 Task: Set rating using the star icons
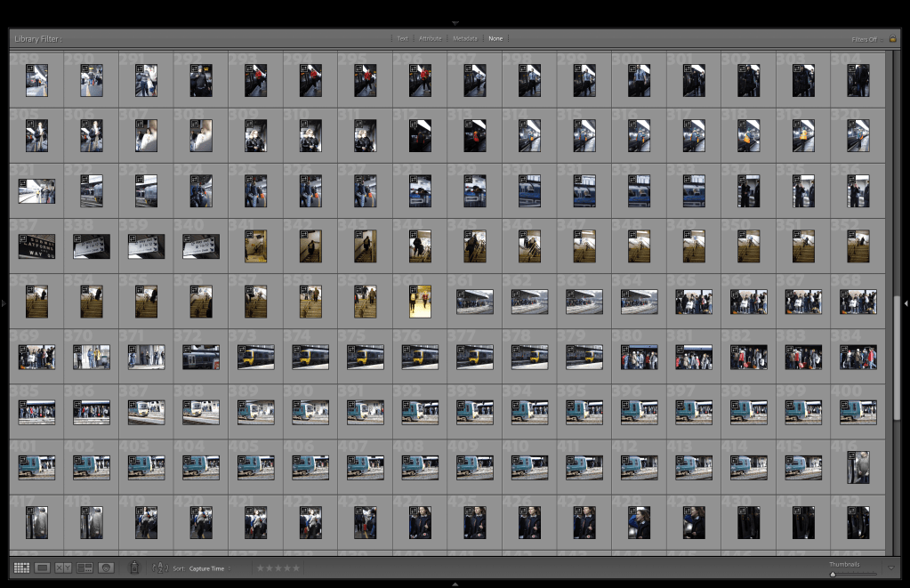278,568
